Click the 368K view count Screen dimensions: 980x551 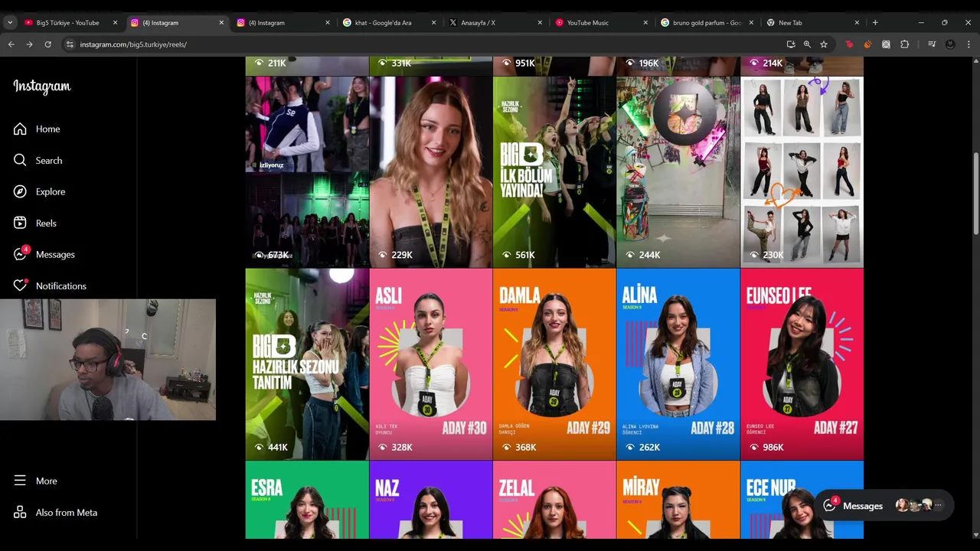click(x=526, y=447)
